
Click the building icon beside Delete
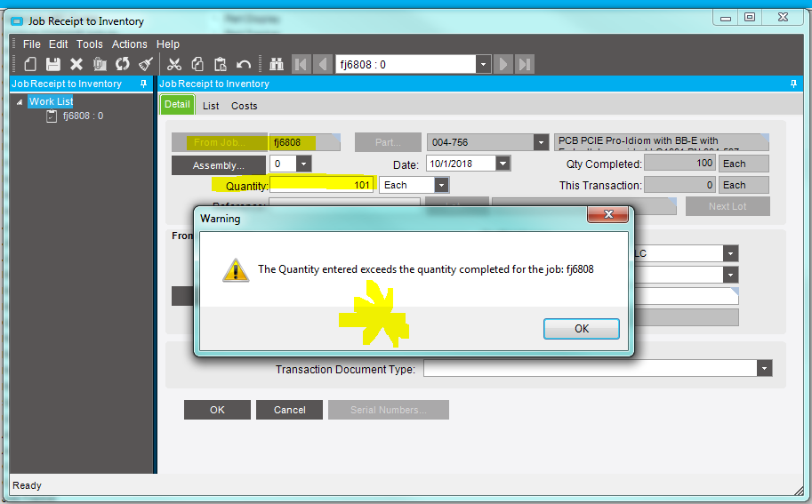100,64
